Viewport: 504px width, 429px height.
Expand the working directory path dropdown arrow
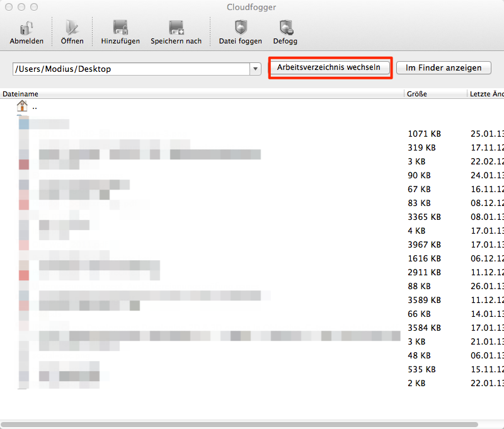(x=255, y=69)
